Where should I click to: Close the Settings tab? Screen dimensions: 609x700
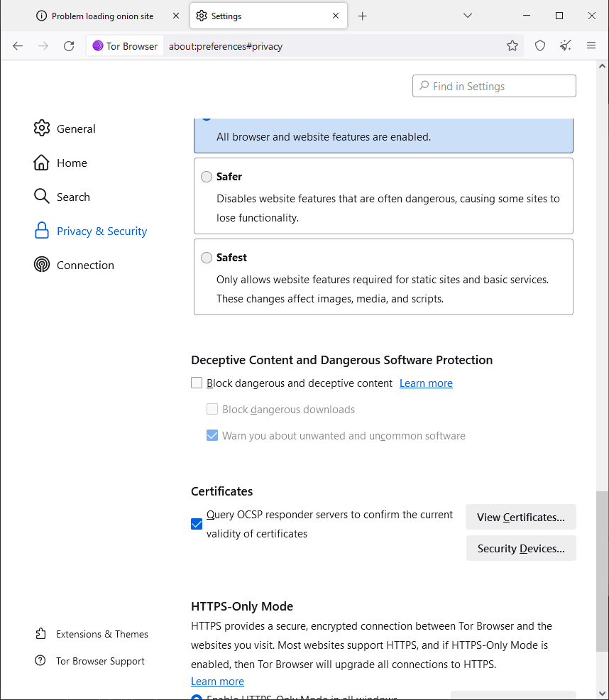[336, 16]
